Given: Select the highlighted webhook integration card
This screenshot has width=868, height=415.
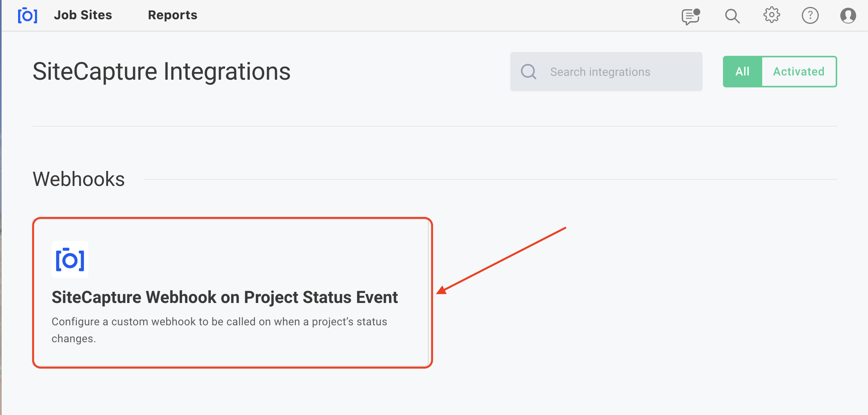Looking at the screenshot, I should point(232,293).
